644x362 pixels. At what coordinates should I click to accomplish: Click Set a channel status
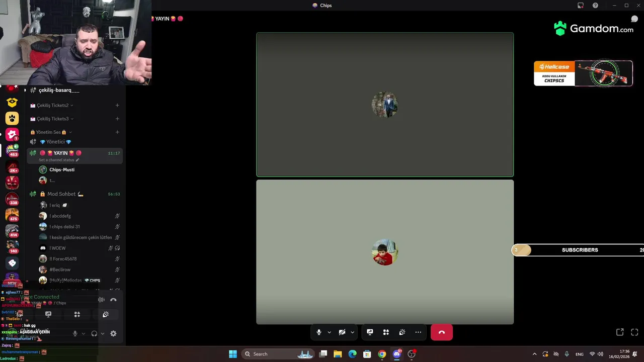59,160
